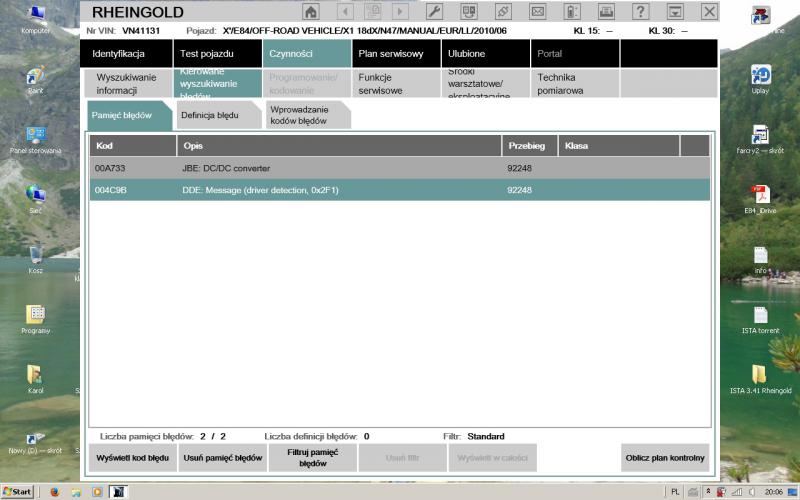Open the E84_iDrive PDF desktop file
This screenshot has height=500, width=800.
coord(760,199)
